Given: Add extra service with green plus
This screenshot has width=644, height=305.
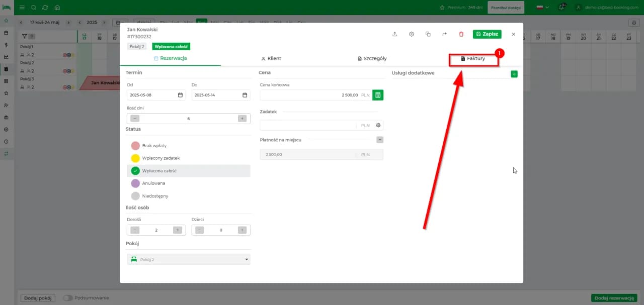Looking at the screenshot, I should point(514,74).
